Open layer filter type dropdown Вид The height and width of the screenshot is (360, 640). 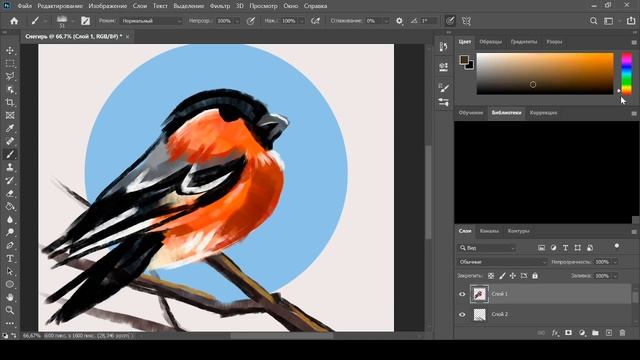(x=487, y=248)
